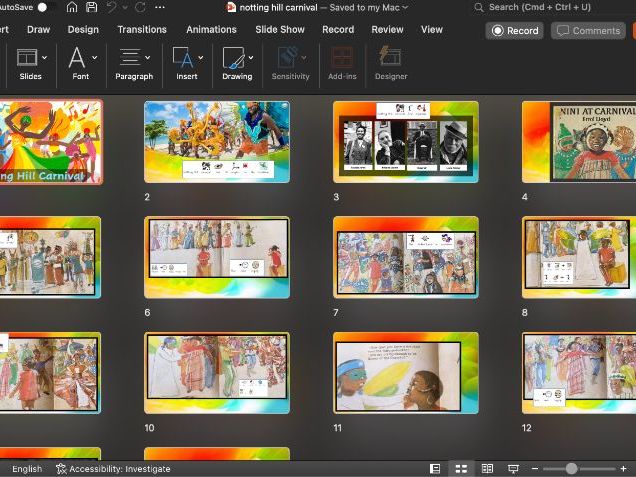
Task: Click the Font group icon
Action: (77, 58)
